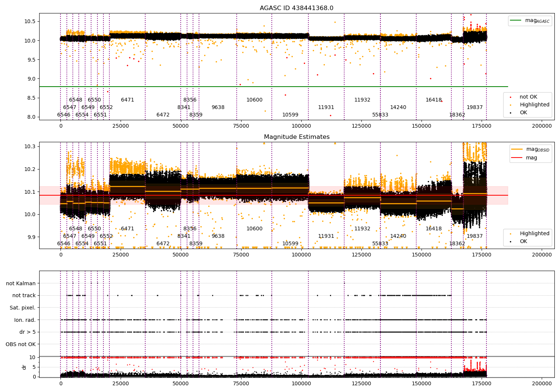Click the red line swatch beside 'mag' in the middle legend

pyautogui.click(x=517, y=158)
